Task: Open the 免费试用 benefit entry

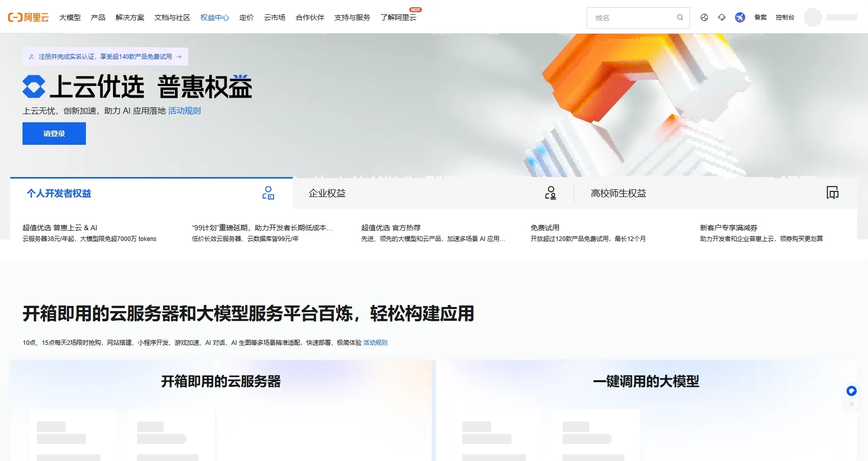Action: pos(545,228)
